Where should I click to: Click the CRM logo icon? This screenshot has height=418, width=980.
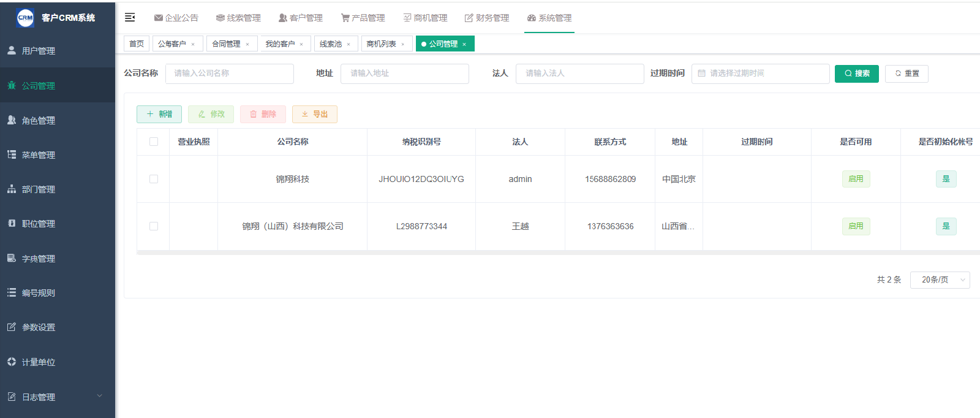pyautogui.click(x=25, y=18)
